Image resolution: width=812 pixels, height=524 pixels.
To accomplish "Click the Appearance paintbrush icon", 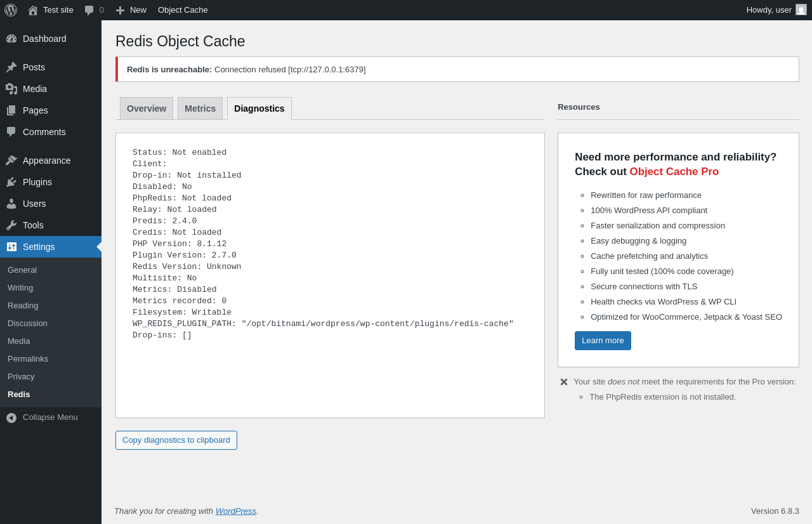I will pos(11,160).
